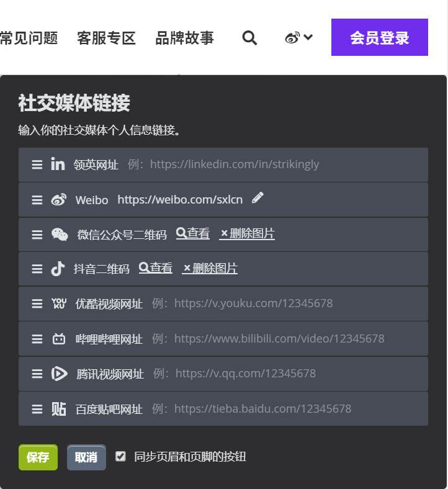Click the WeChat icon in the 微信公众号二维码 row
Image resolution: width=448 pixels, height=489 pixels.
tap(60, 235)
